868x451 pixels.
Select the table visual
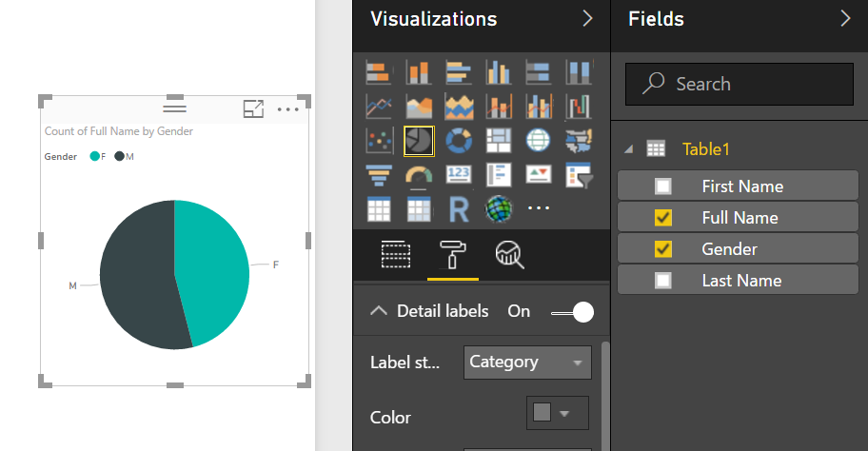point(379,209)
